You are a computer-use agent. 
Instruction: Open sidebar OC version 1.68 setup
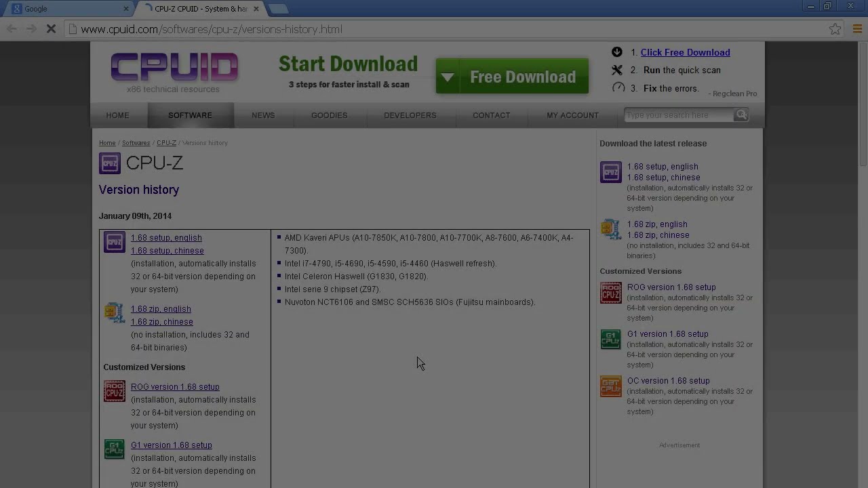669,381
